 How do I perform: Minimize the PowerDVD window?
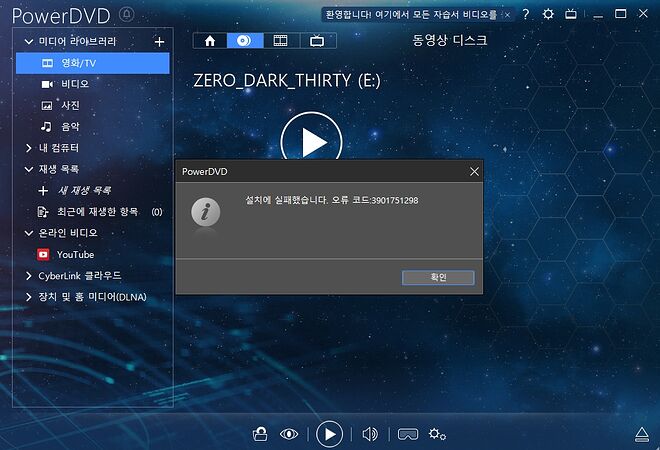(x=598, y=15)
